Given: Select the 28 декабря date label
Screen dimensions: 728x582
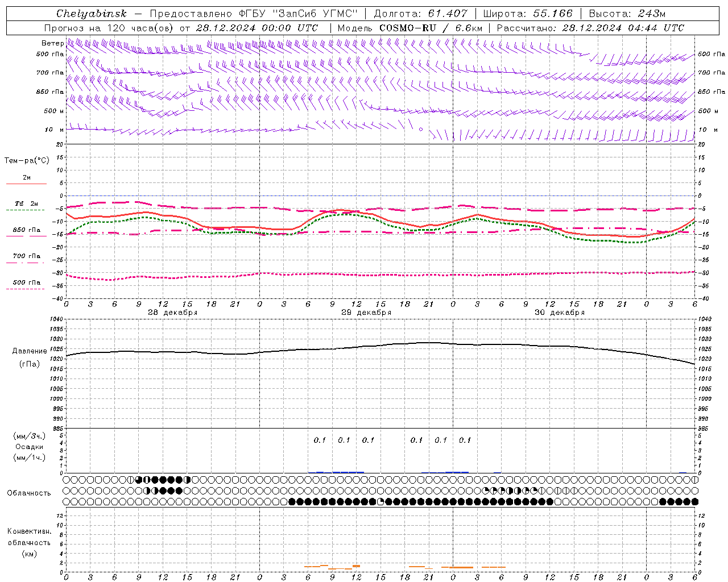Looking at the screenshot, I should pyautogui.click(x=173, y=313).
